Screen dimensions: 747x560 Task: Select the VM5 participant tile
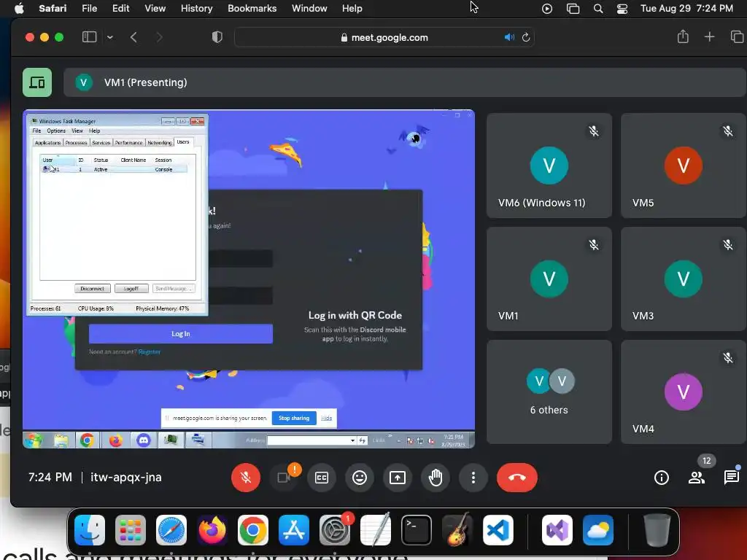pos(684,166)
